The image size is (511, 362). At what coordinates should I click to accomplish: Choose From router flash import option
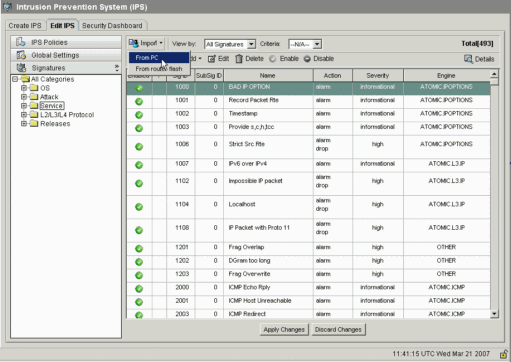click(x=159, y=69)
